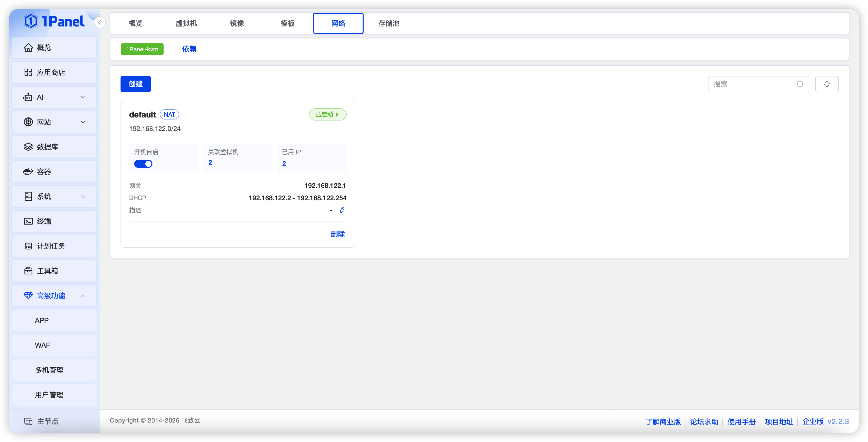
Task: Click the blue 创建 button
Action: [x=135, y=84]
